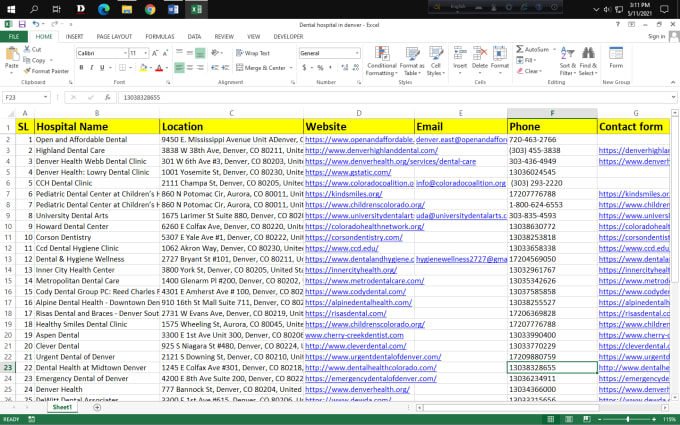Screen dimensions: 680x425
Task: Click the Cut scissors icon
Action: pos(27,49)
